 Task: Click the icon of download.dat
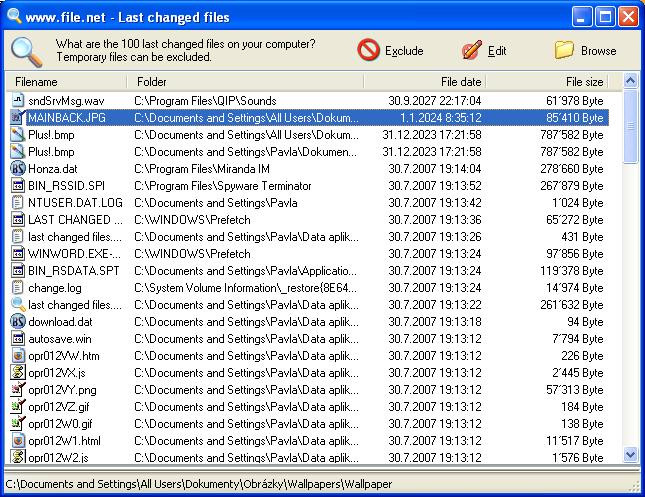point(18,321)
